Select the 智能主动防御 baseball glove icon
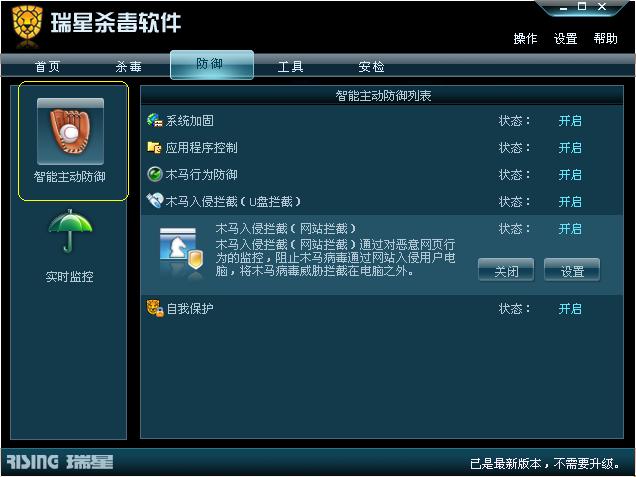Screen dimensions: 636x477 [70, 131]
